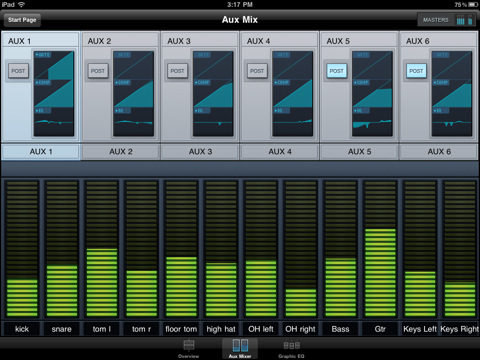Adjust the Gtr send level fader
480x360 pixels.
click(380, 249)
